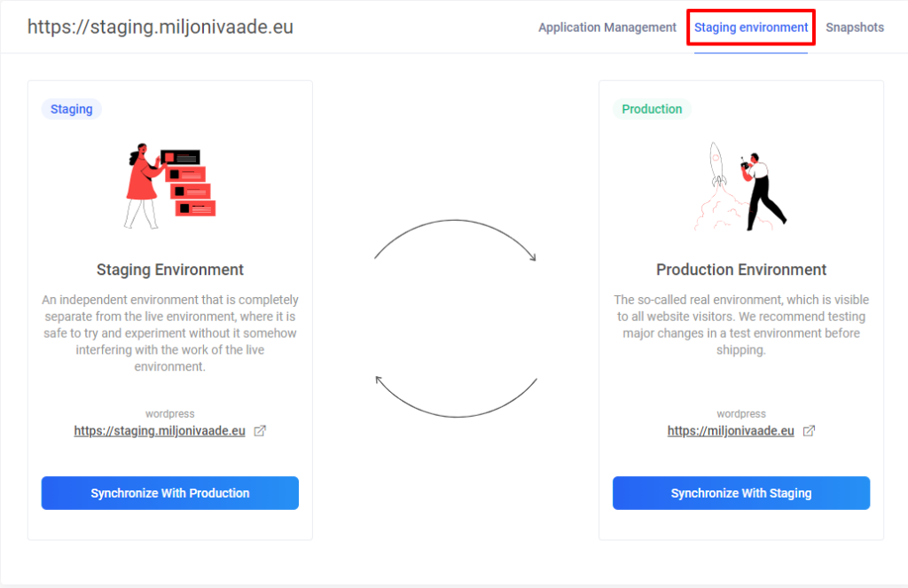Screen dimensions: 908x588
Task: Open the external link icon beside production URL
Action: point(809,431)
